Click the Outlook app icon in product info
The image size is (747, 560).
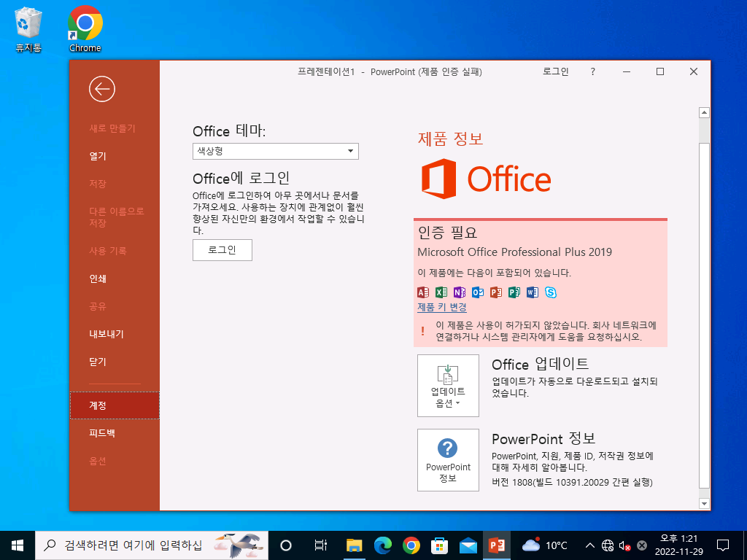(477, 292)
